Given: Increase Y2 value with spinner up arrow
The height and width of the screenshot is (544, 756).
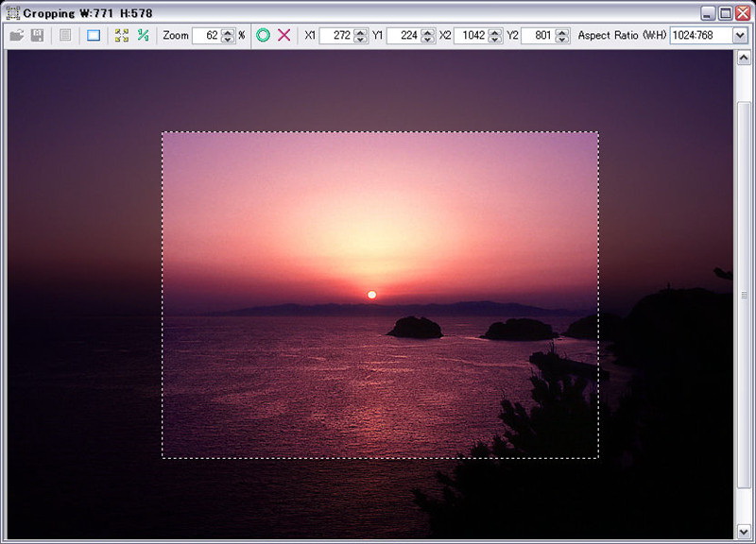Looking at the screenshot, I should coord(562,31).
